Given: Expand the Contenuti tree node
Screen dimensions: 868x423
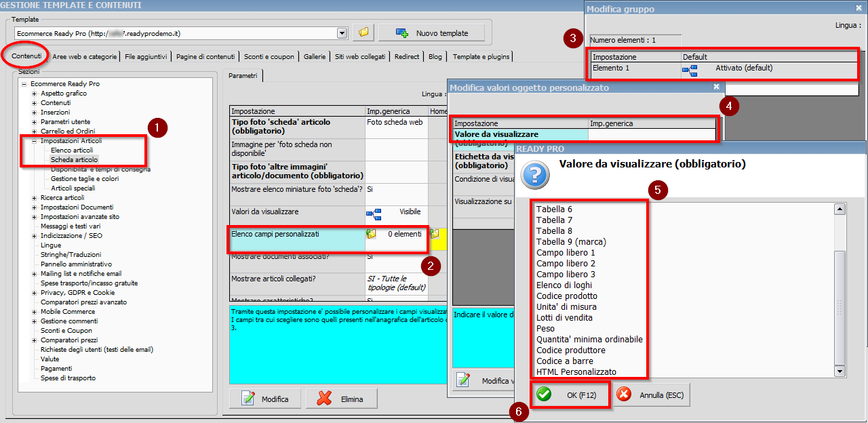Looking at the screenshot, I should coord(35,103).
